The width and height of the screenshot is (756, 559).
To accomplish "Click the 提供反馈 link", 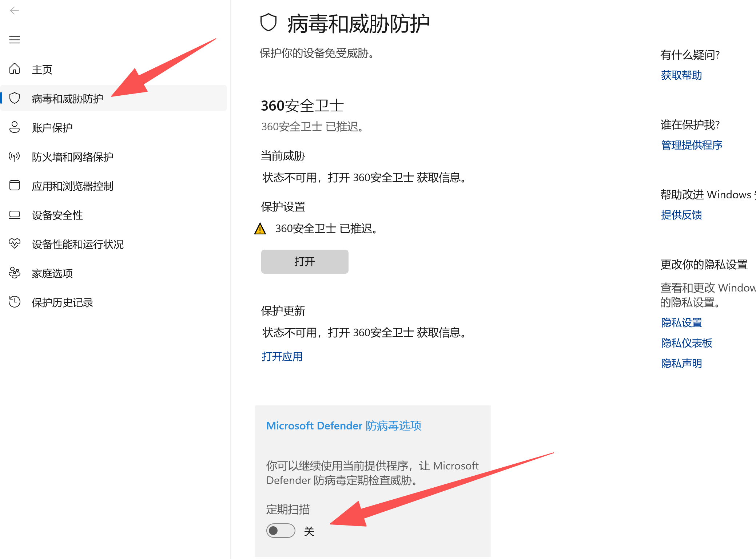I will [681, 215].
